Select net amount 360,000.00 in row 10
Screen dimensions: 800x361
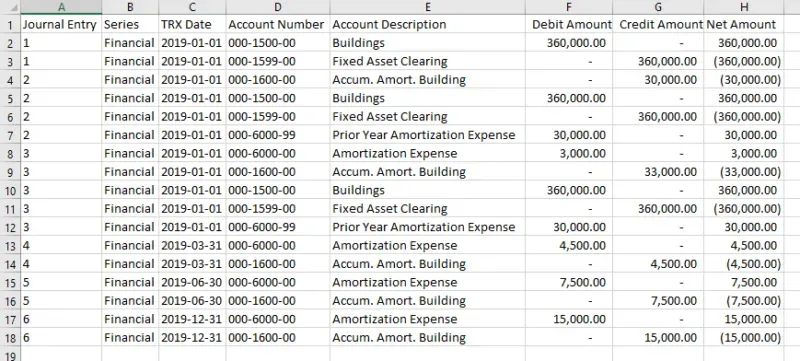click(x=744, y=190)
